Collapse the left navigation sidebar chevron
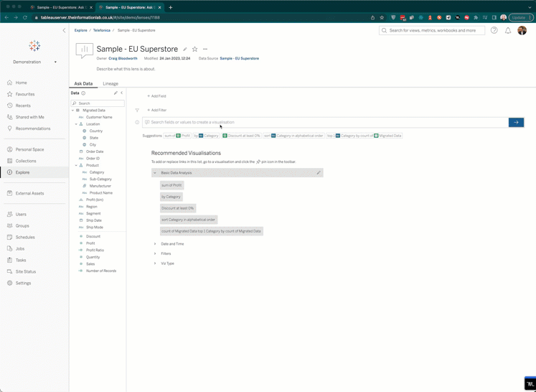The image size is (536, 392). pos(64,30)
